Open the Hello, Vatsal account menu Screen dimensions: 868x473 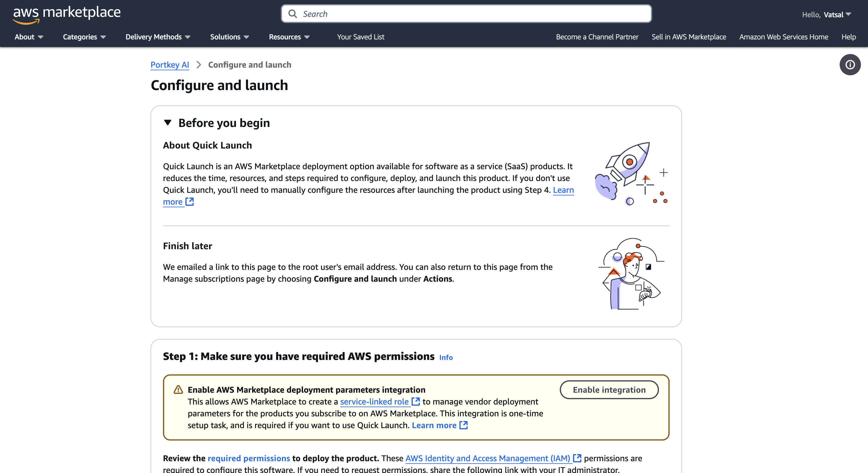click(826, 14)
